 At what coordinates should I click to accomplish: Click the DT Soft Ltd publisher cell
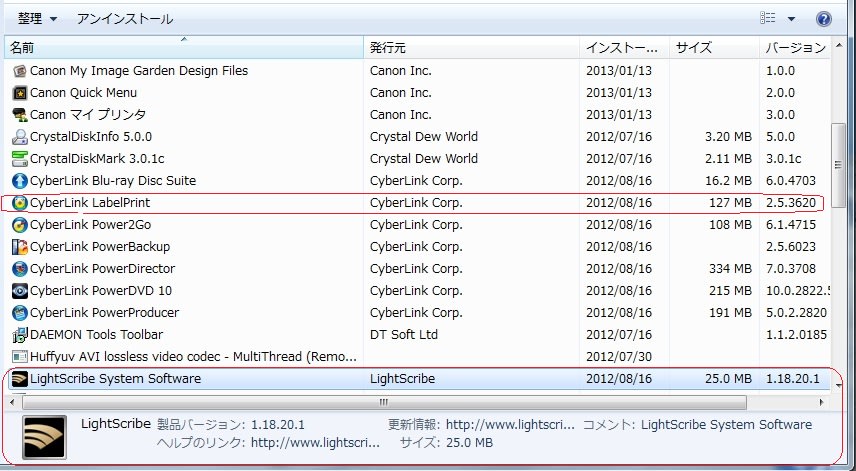(403, 335)
